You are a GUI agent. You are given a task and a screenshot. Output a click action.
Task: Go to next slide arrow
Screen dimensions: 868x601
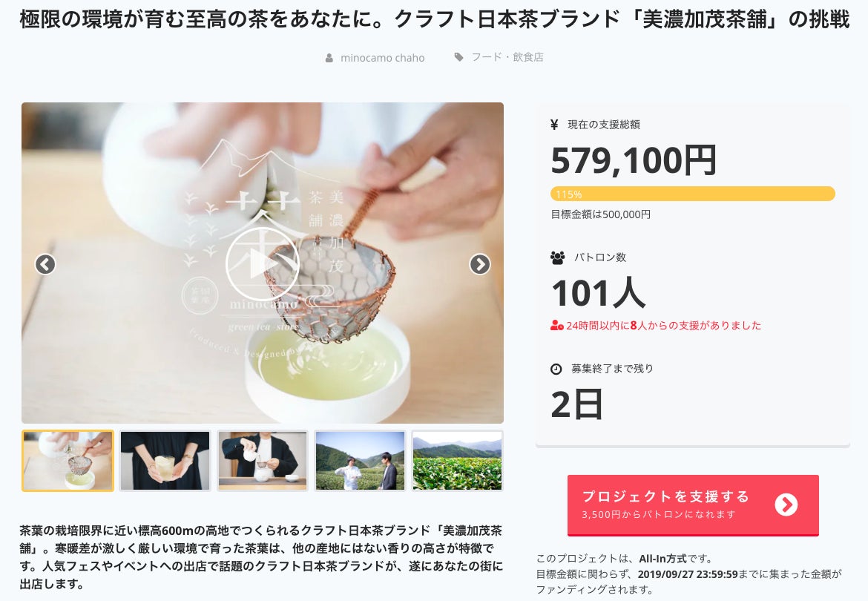coord(480,265)
